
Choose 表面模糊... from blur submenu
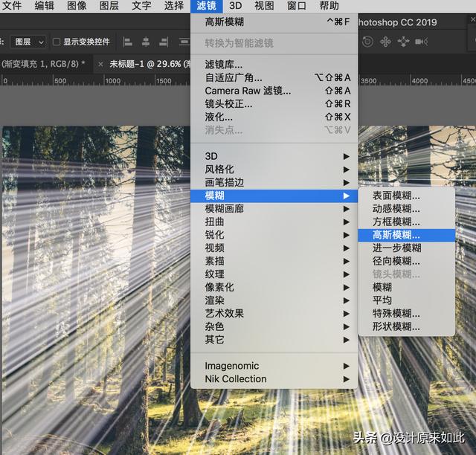click(x=407, y=196)
